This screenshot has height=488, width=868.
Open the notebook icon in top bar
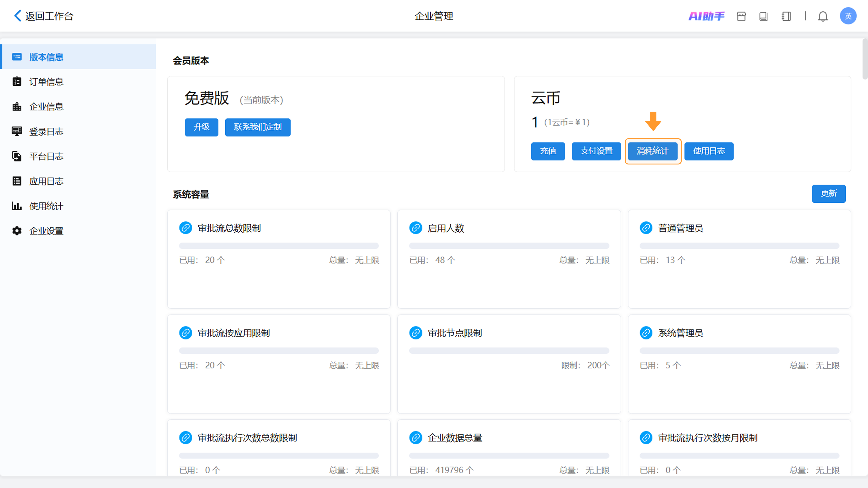(786, 16)
